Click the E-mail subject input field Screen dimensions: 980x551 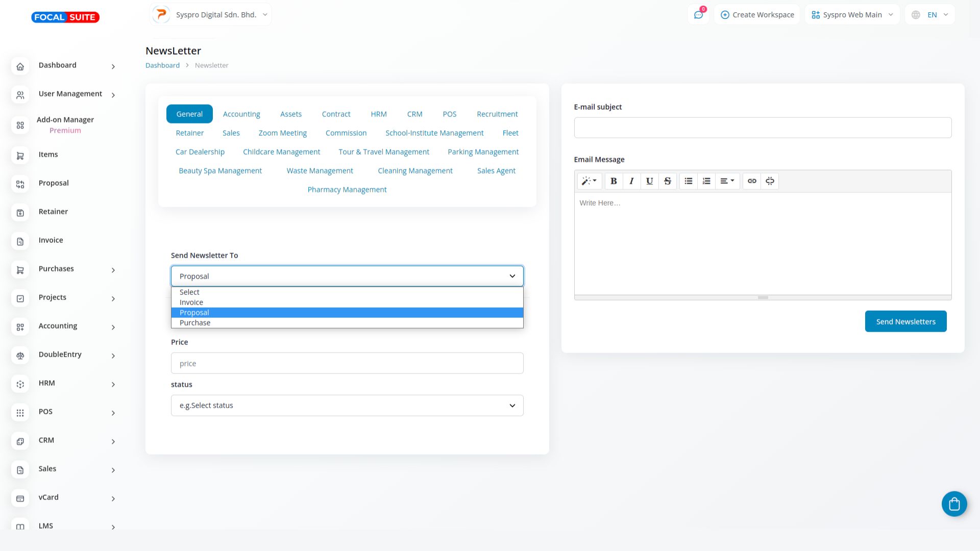pos(763,128)
